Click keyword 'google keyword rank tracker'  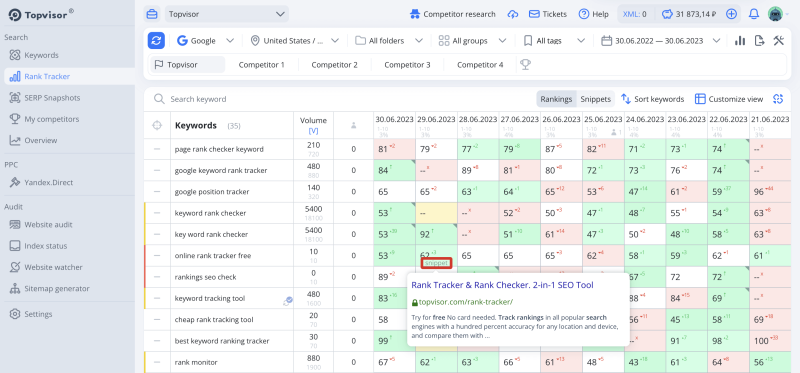(x=220, y=170)
